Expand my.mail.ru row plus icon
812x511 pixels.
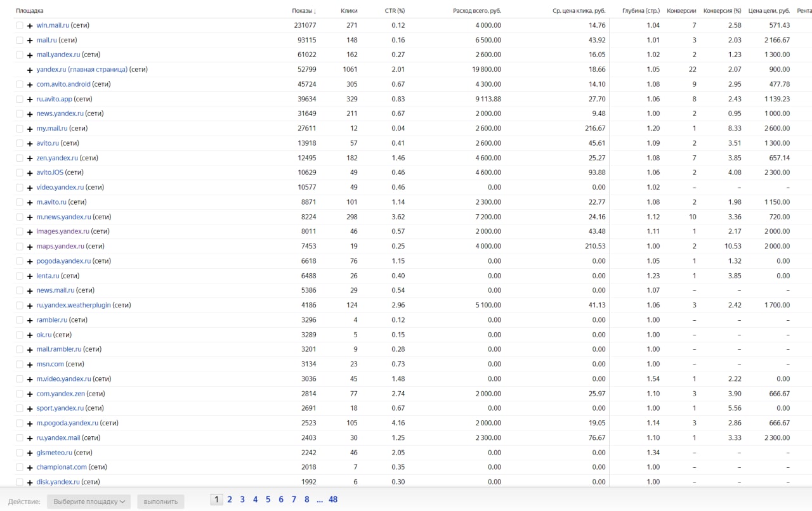click(x=30, y=129)
